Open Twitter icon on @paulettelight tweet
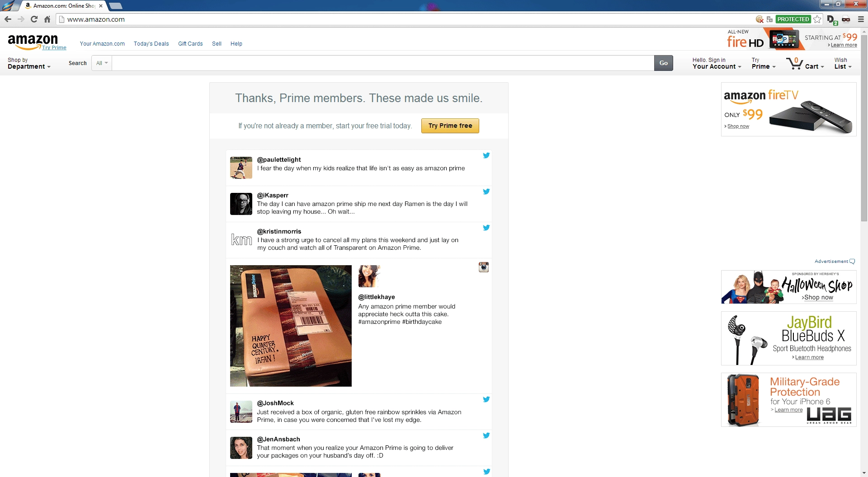 click(486, 155)
